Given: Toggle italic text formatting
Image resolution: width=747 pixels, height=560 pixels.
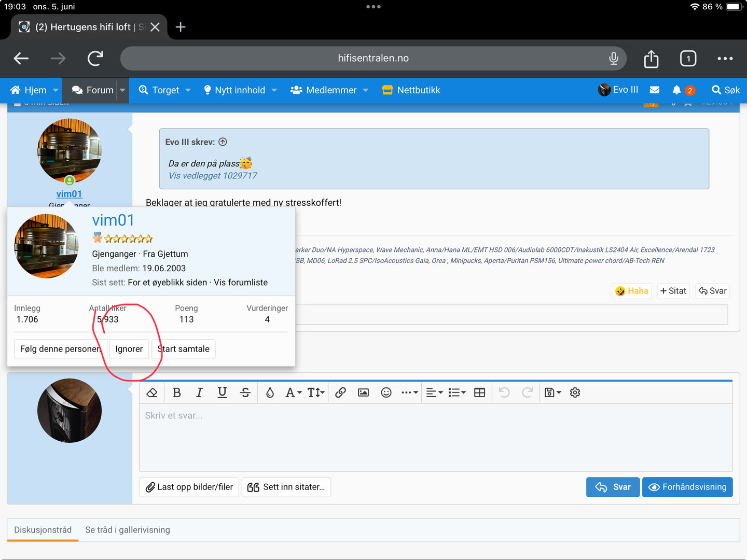Looking at the screenshot, I should pos(199,393).
